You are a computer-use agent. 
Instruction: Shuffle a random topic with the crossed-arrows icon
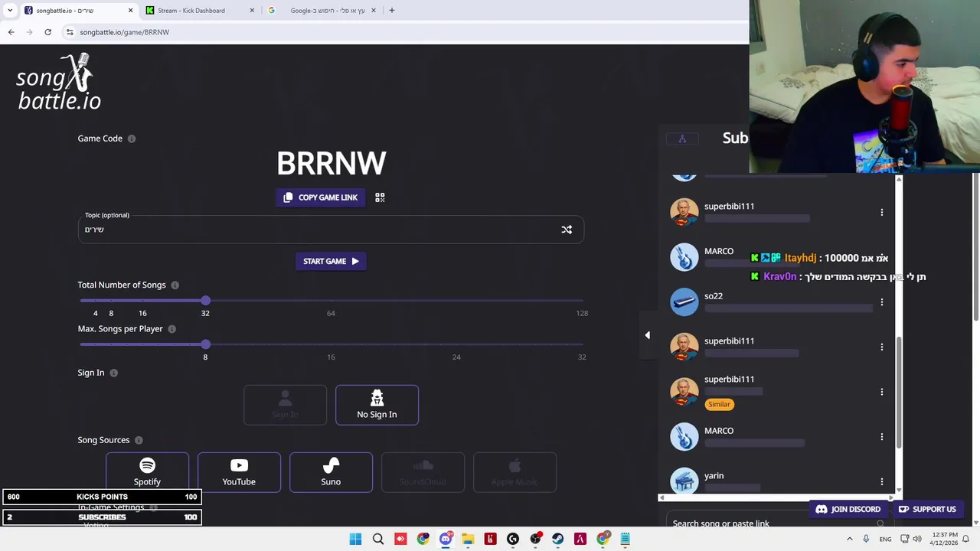[567, 230]
